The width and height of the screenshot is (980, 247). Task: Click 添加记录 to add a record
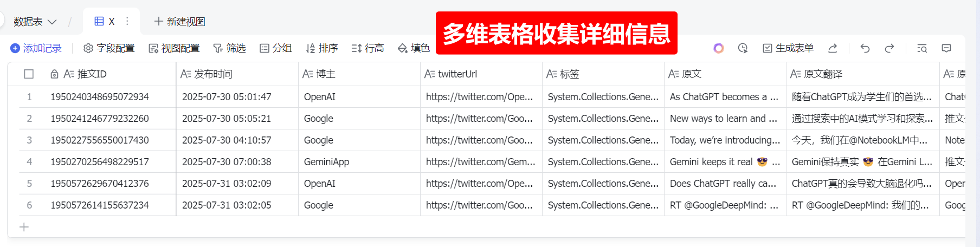coord(36,48)
